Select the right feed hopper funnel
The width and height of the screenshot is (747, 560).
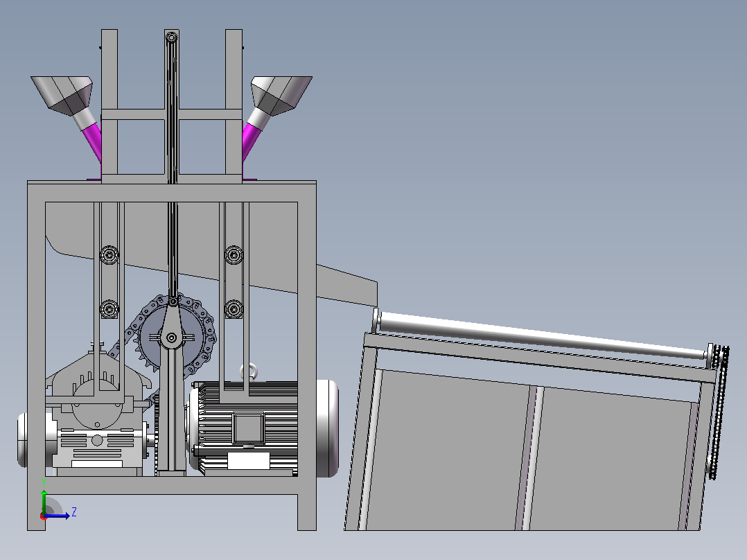tap(281, 96)
